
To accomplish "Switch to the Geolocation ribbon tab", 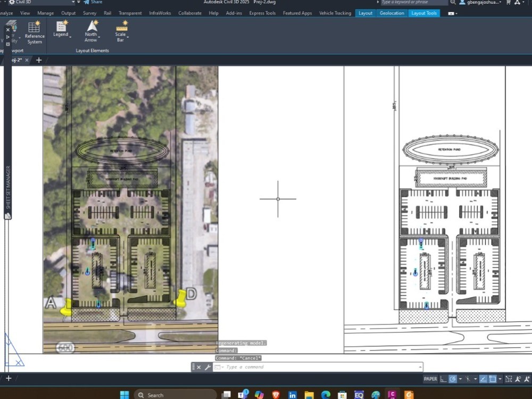I will click(x=392, y=13).
